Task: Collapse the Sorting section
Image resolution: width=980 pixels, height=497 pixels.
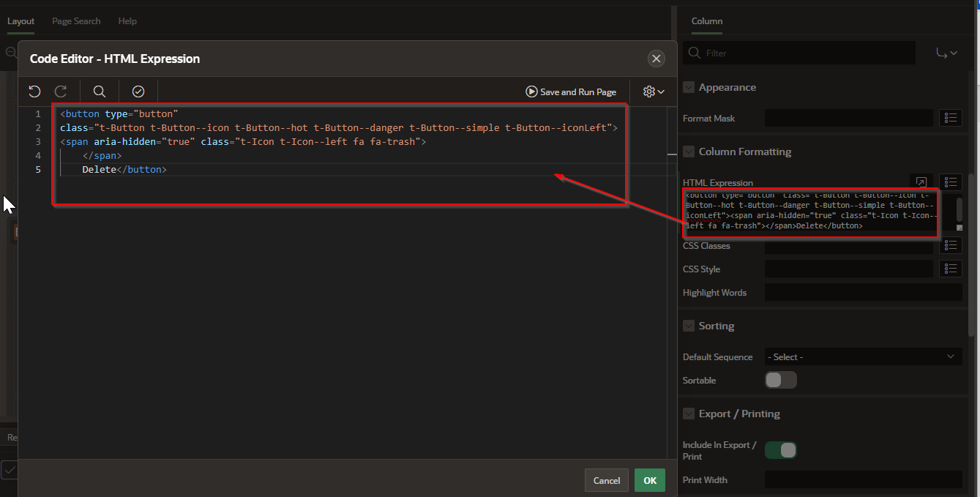Action: coord(689,326)
